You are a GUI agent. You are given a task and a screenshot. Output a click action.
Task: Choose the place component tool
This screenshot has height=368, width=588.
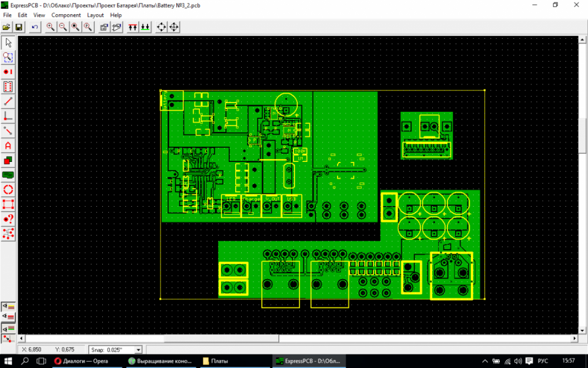click(x=8, y=87)
